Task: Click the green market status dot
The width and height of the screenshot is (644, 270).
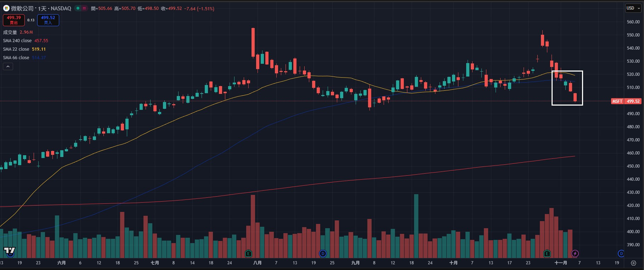Action: click(x=78, y=8)
